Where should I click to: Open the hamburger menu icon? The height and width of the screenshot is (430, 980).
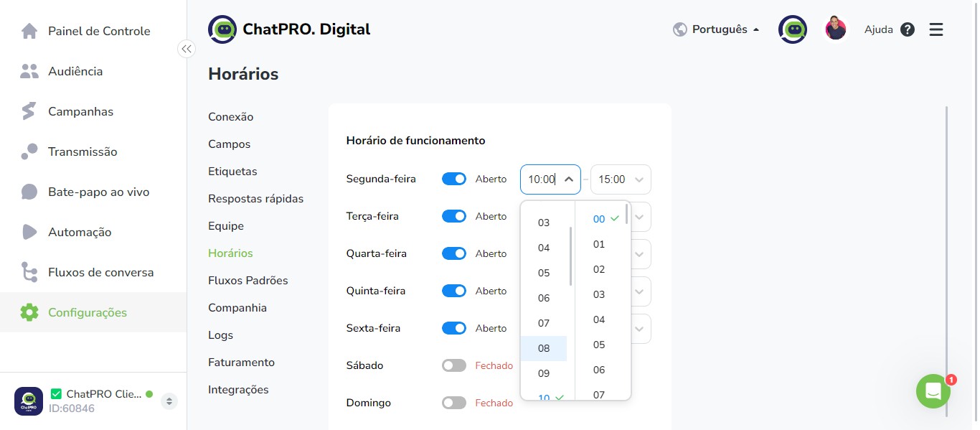pos(936,29)
